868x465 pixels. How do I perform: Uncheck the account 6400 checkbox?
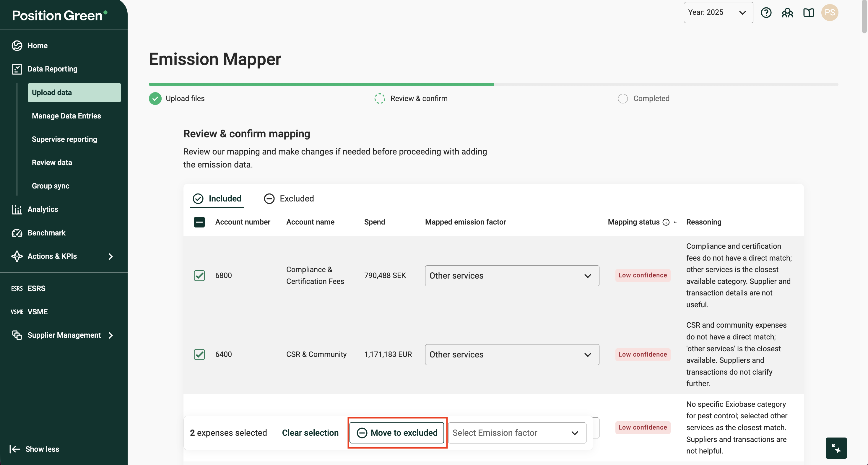tap(199, 354)
